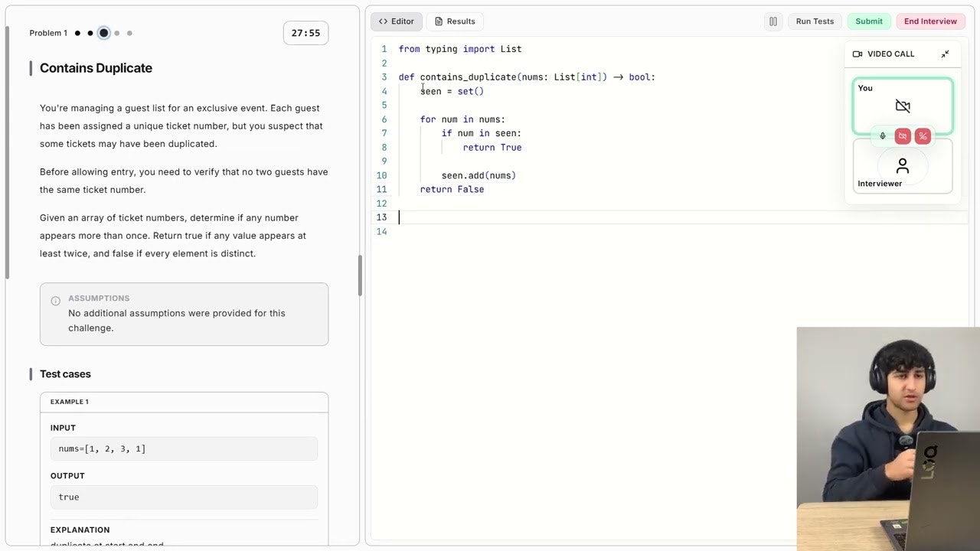Open the Results tab

tap(455, 21)
